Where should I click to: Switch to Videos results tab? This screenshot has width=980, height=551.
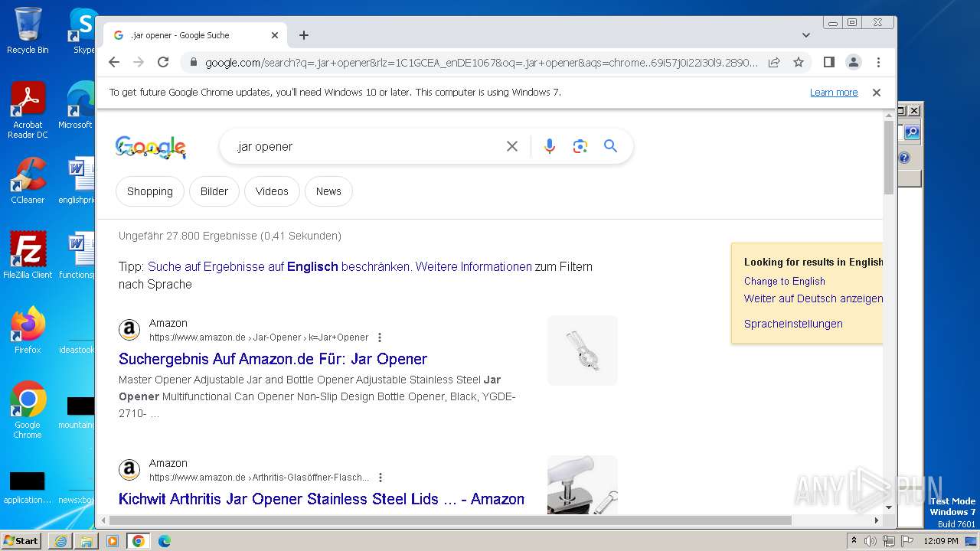272,191
